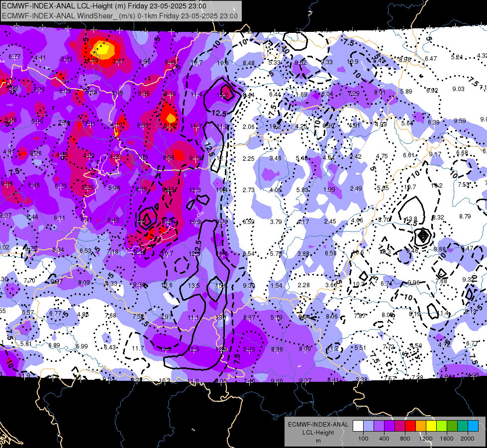Click the wind shear value 13.8
The height and width of the screenshot is (448, 487).
[x=411, y=219]
